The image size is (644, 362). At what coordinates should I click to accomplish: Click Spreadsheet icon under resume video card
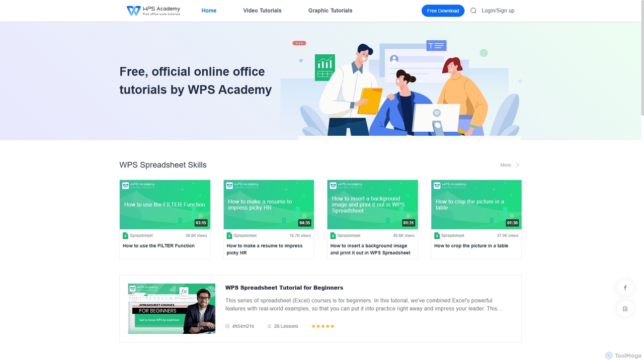229,236
